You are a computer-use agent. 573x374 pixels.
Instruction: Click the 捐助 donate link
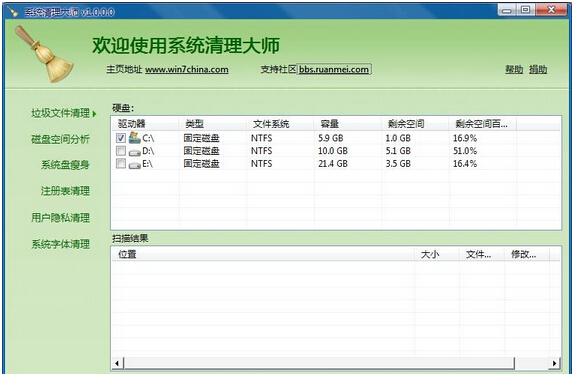click(x=538, y=69)
